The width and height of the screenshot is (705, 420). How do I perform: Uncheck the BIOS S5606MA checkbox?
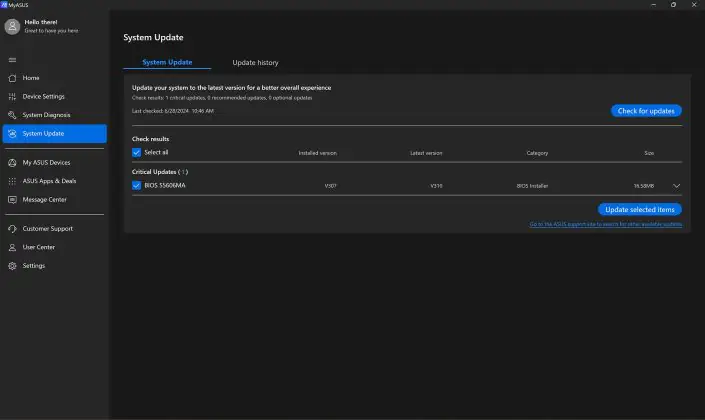click(136, 185)
